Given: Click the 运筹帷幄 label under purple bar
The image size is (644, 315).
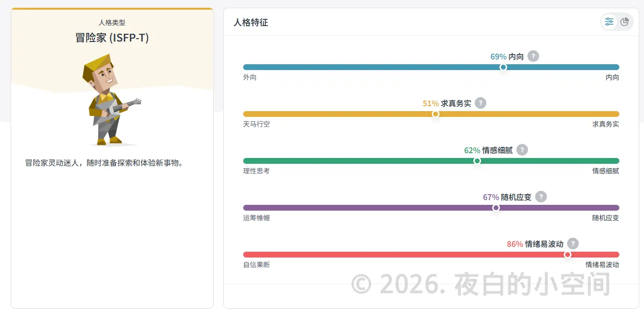Looking at the screenshot, I should [257, 218].
